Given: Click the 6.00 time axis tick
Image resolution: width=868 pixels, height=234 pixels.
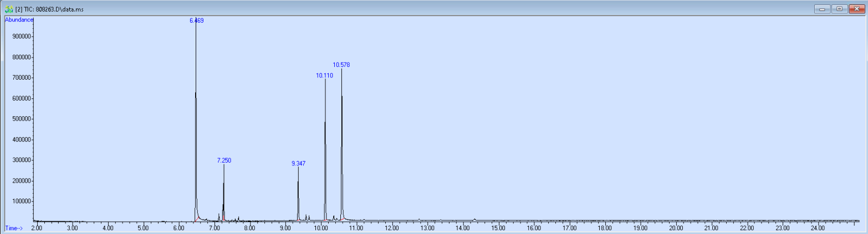Looking at the screenshot, I should pos(178,228).
